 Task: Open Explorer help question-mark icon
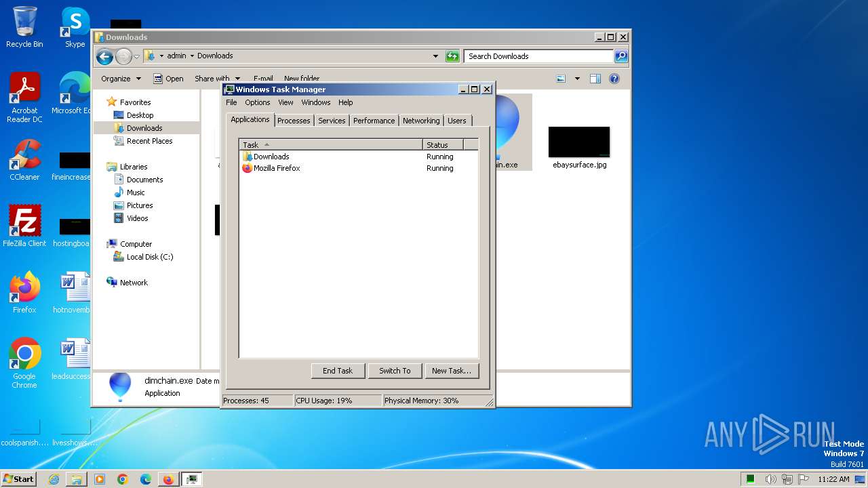[x=614, y=79]
